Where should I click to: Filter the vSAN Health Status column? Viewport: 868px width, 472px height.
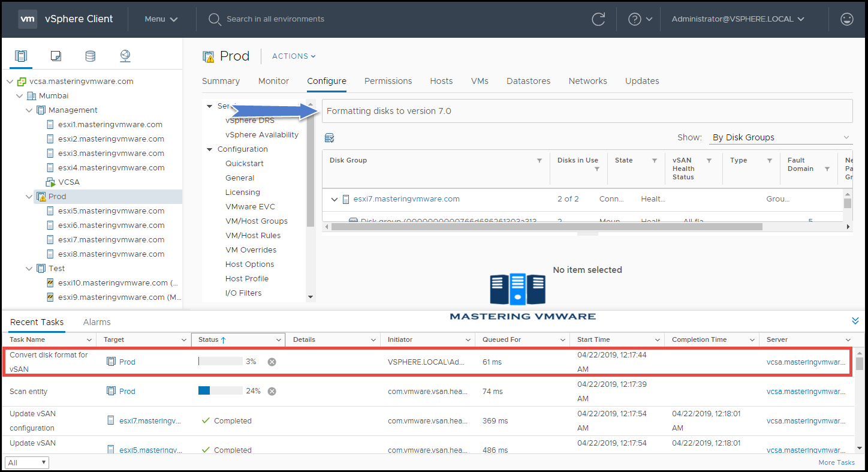(709, 161)
